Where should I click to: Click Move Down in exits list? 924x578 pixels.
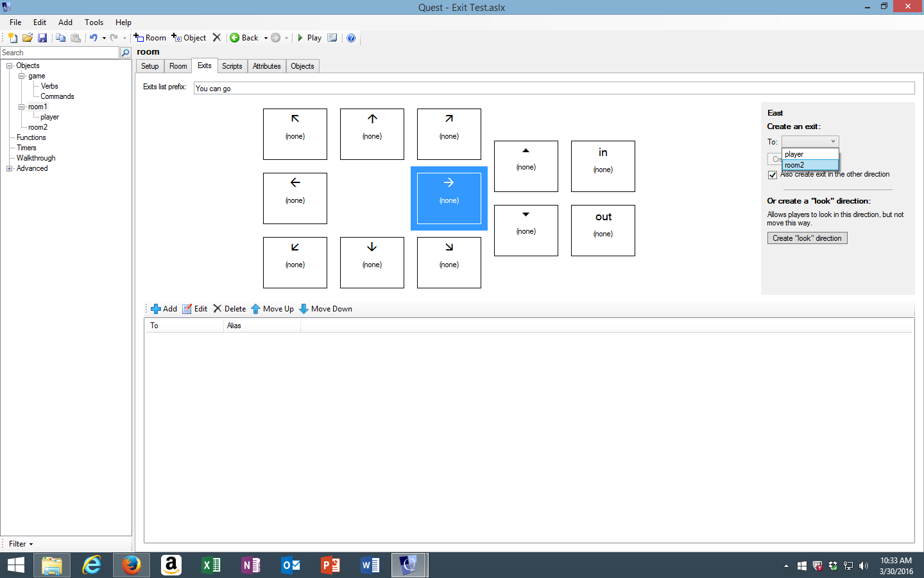tap(325, 309)
